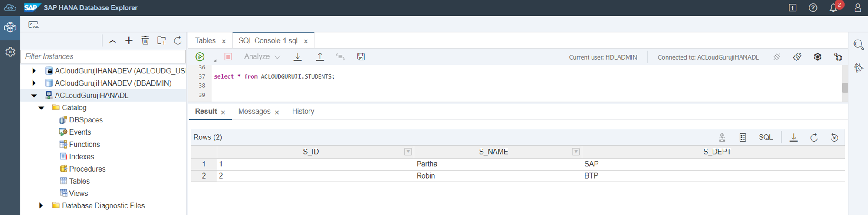
Task: Open the help question mark icon
Action: click(x=813, y=8)
